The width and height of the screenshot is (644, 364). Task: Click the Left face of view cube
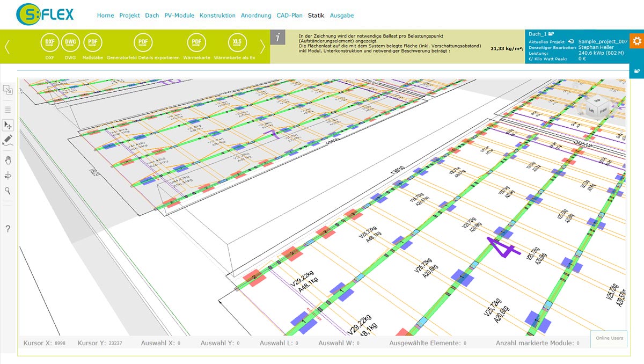pyautogui.click(x=591, y=110)
